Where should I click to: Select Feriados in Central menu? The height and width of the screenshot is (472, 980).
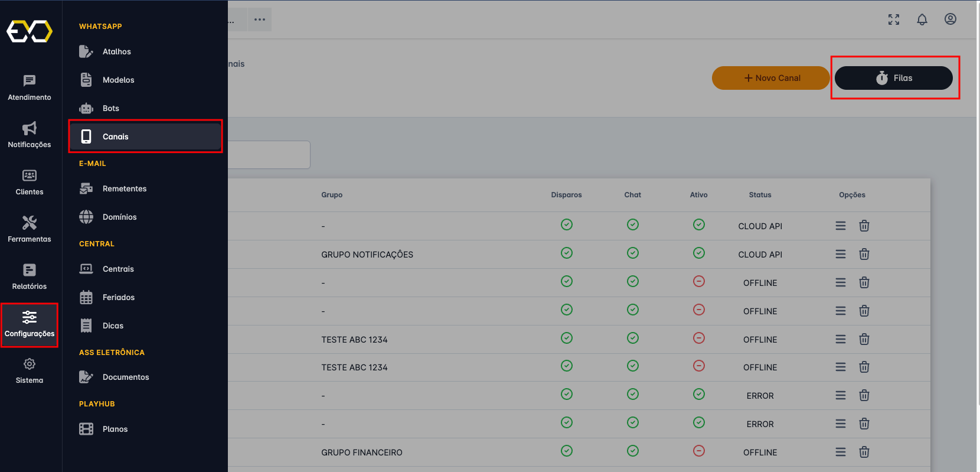(x=118, y=297)
